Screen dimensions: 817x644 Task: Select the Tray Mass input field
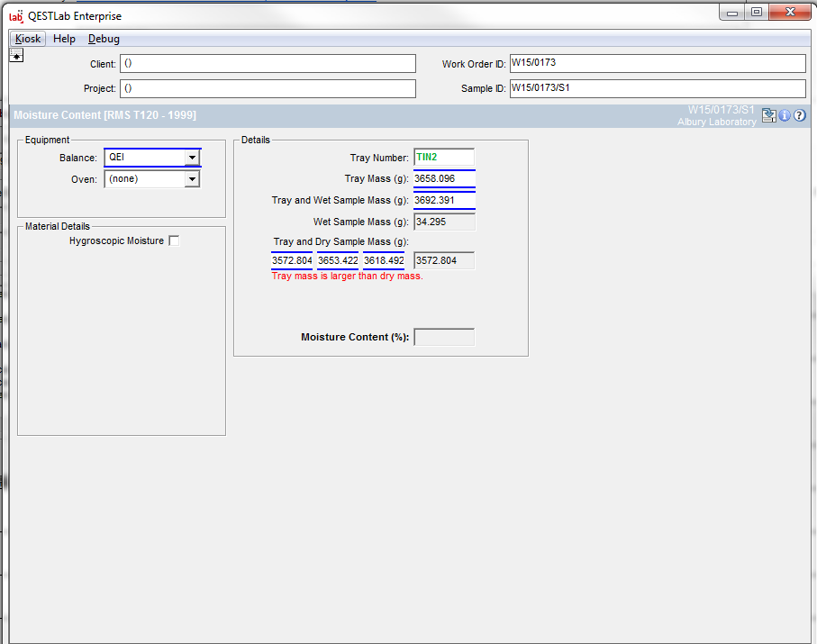coord(443,179)
